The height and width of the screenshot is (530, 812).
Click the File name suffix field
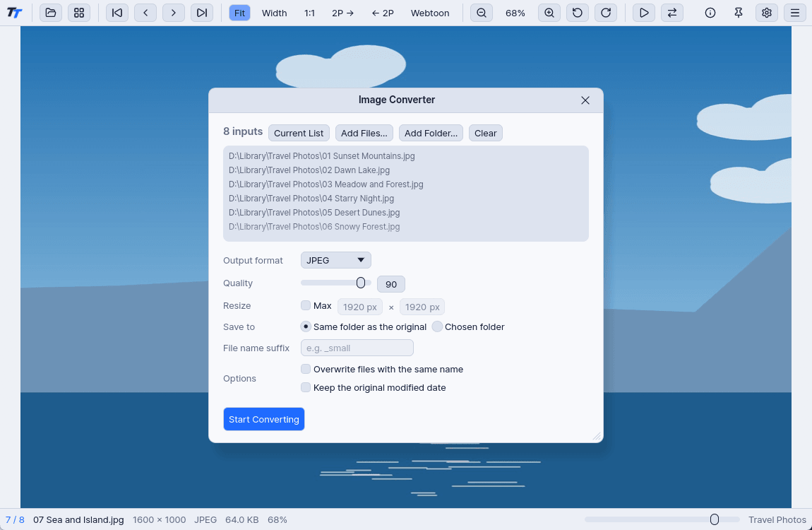(x=357, y=348)
